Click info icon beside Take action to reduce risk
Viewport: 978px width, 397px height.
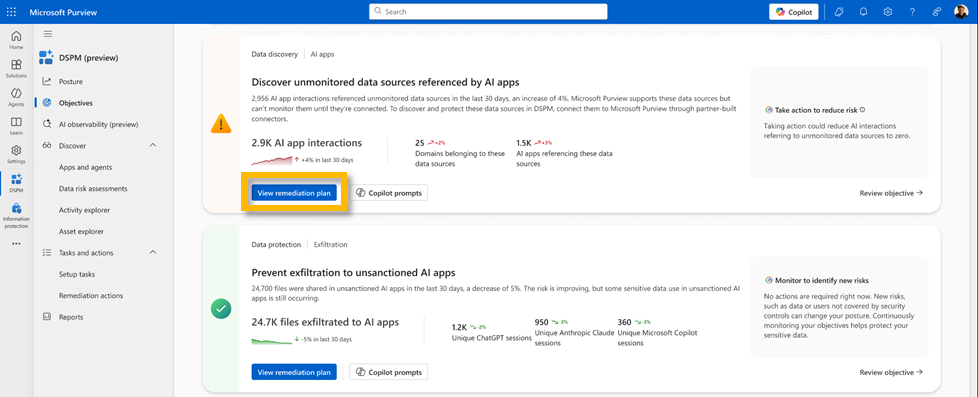[863, 109]
